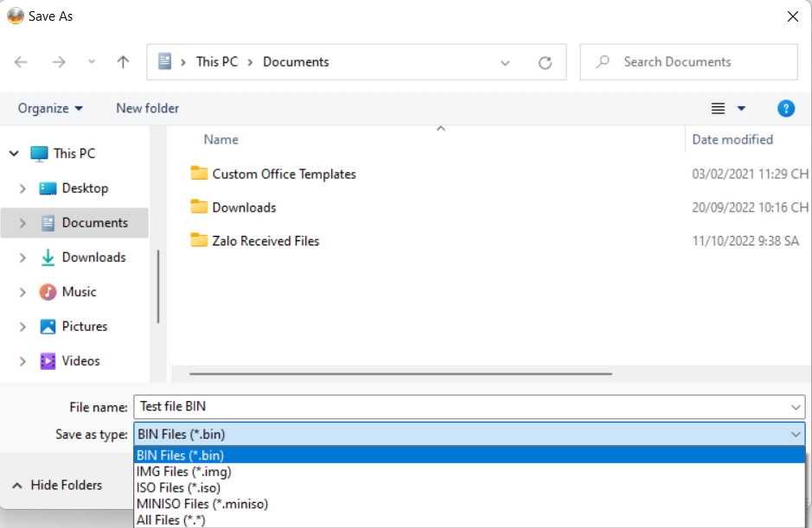Select Documents in the address breadcrumb

[x=296, y=61]
